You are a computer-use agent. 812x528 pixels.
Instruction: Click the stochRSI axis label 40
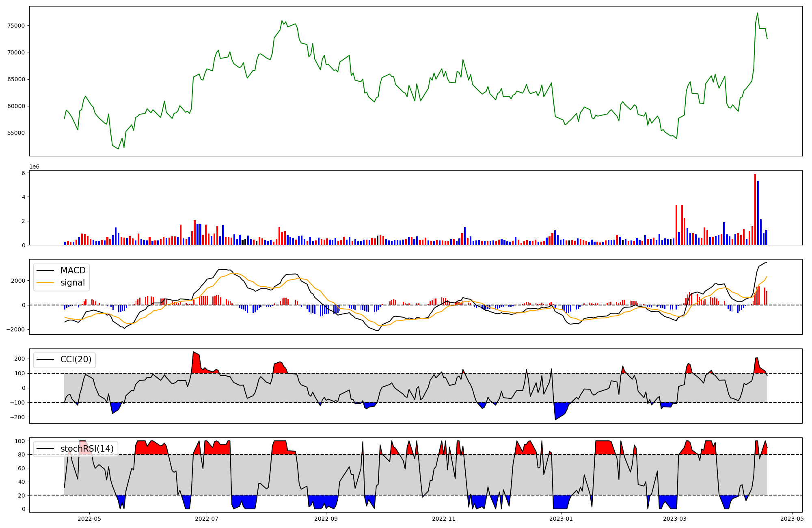click(x=22, y=482)
